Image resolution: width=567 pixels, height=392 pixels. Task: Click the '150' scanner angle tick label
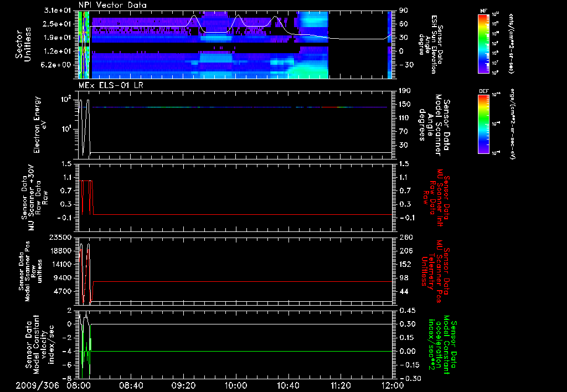click(x=405, y=104)
